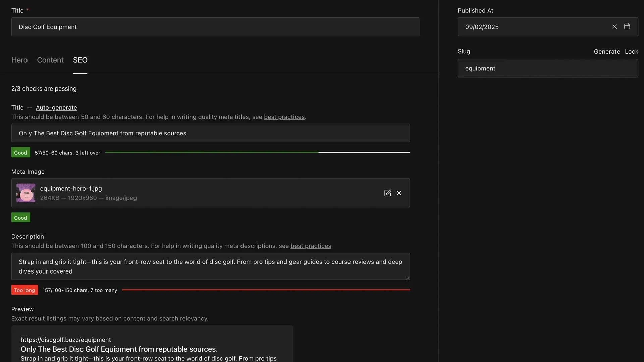Switch to the Content tab
This screenshot has height=362, width=644.
point(50,60)
